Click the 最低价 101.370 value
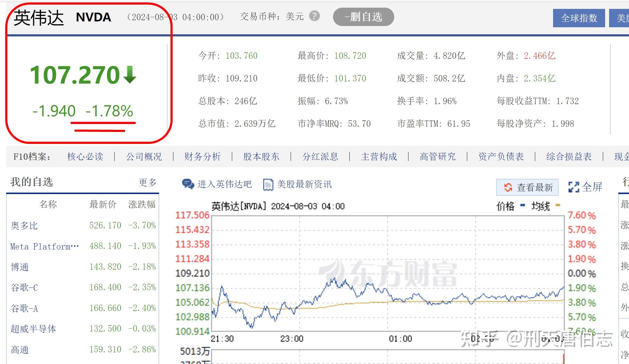 [x=350, y=78]
